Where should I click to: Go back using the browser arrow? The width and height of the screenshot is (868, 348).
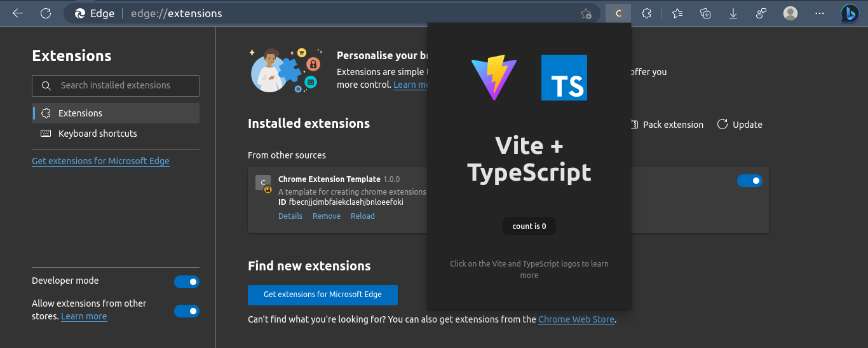click(x=18, y=13)
